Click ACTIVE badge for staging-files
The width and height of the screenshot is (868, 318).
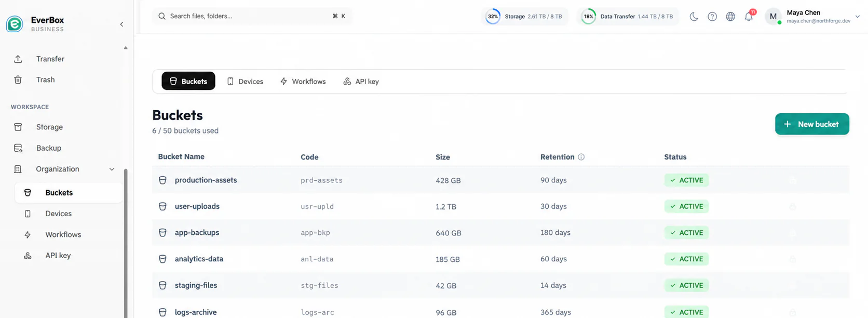tap(686, 285)
